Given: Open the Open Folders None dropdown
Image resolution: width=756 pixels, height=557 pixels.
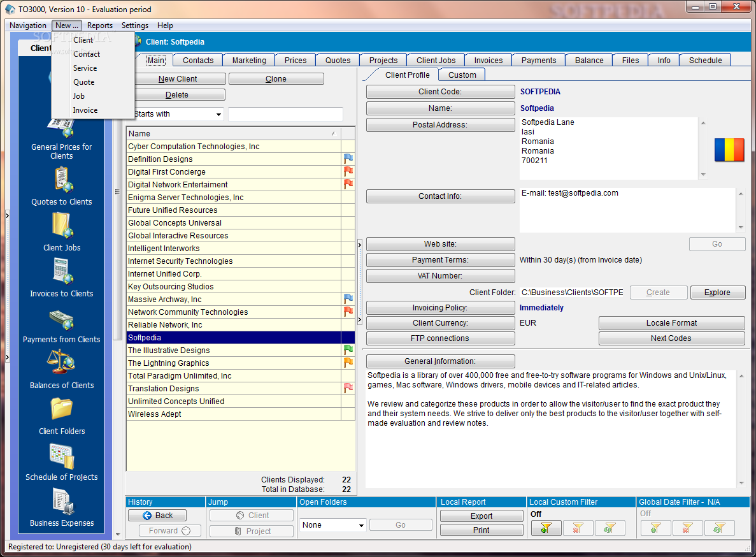Looking at the screenshot, I should point(361,525).
